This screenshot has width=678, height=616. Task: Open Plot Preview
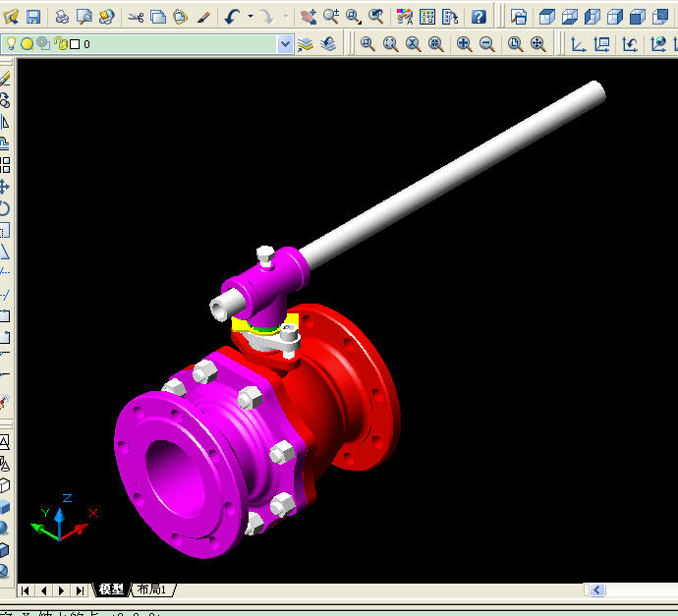coord(85,17)
